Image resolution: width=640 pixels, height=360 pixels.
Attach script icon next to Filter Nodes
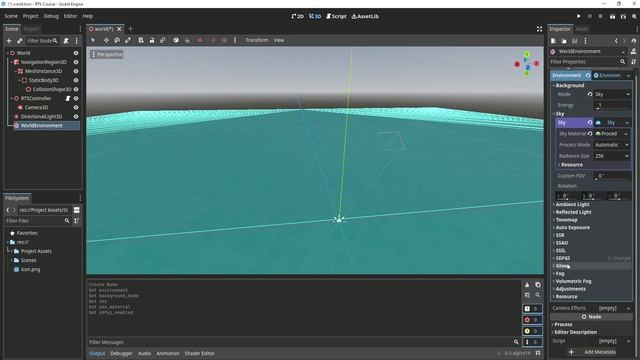click(66, 41)
